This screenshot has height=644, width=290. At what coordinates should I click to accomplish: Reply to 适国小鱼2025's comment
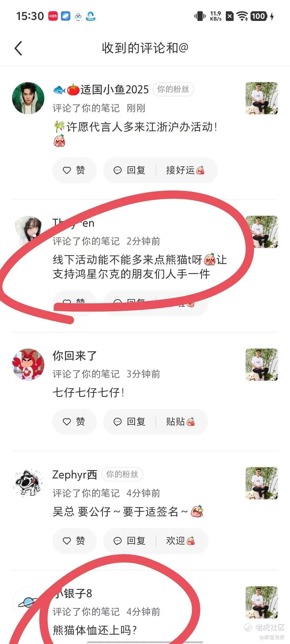click(x=129, y=170)
